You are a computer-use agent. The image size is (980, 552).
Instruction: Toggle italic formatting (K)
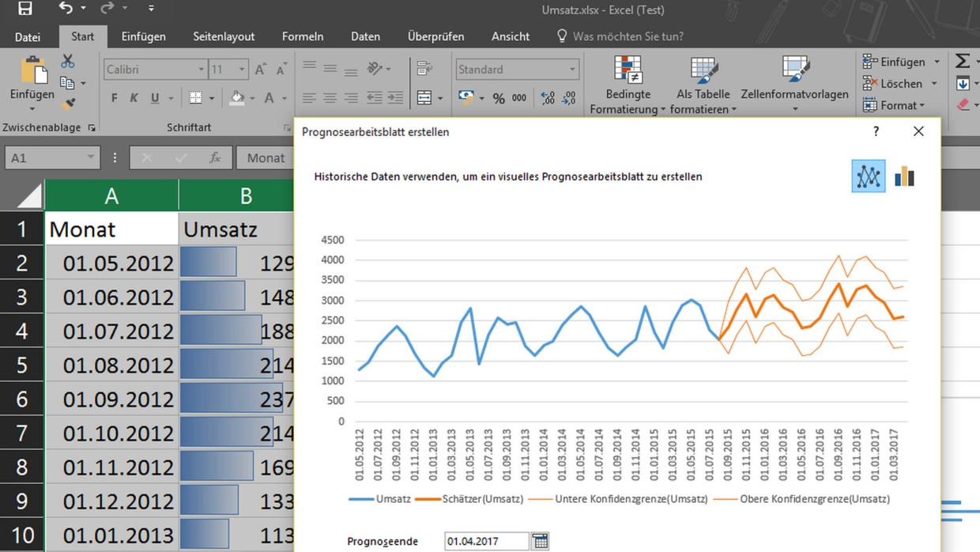(134, 98)
